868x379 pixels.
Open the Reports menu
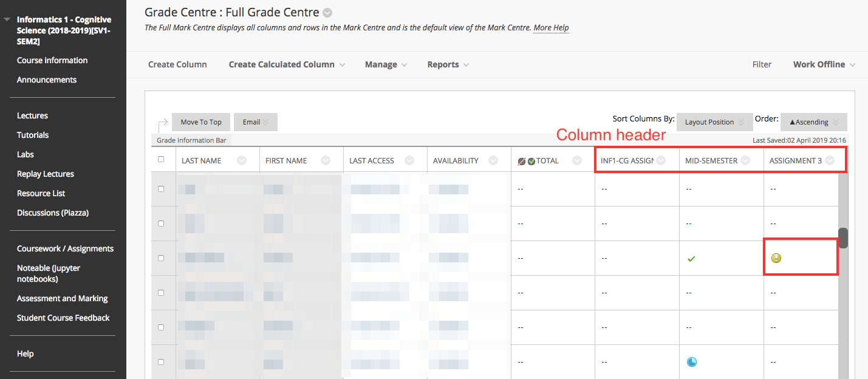pyautogui.click(x=448, y=65)
